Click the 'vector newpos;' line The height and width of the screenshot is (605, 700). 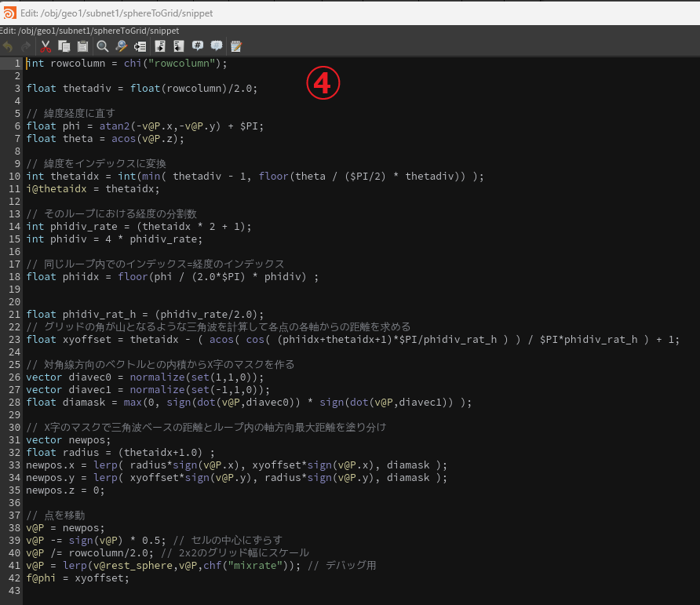pos(68,439)
